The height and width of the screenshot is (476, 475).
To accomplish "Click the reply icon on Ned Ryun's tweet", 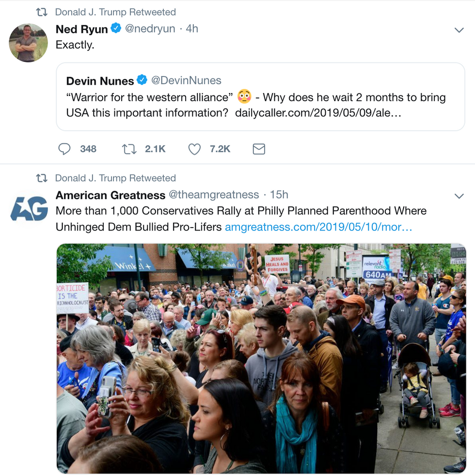I will (x=64, y=149).
